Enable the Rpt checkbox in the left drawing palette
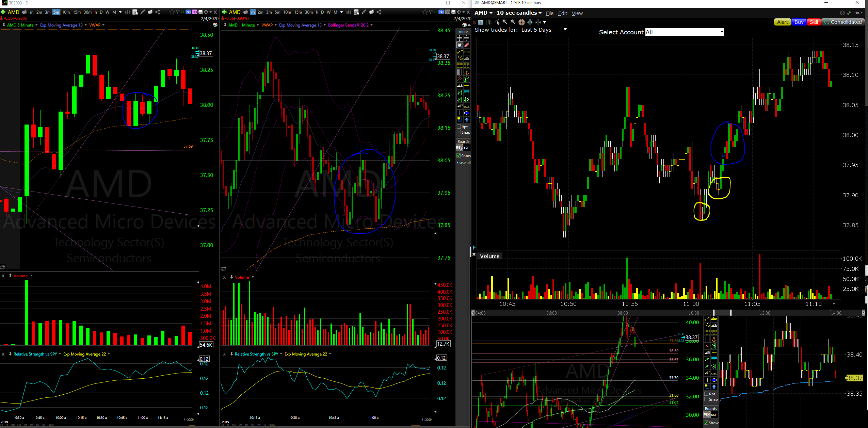 (459, 127)
